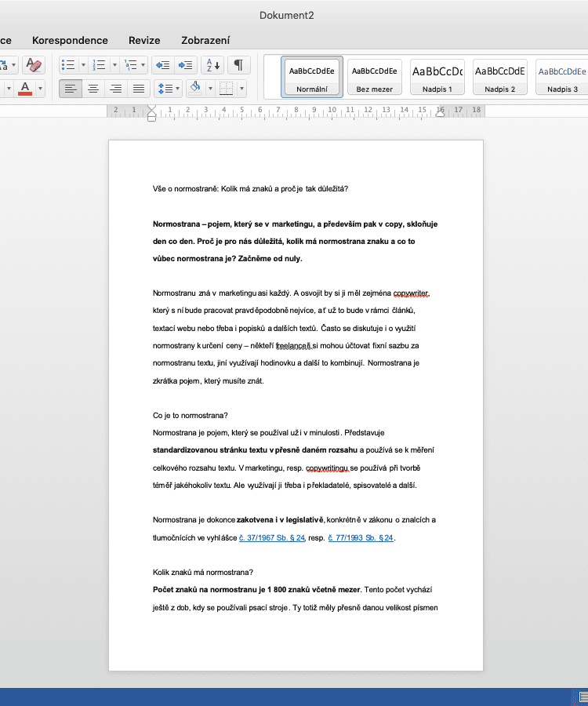Apply the Nadpis 1 style

point(437,77)
